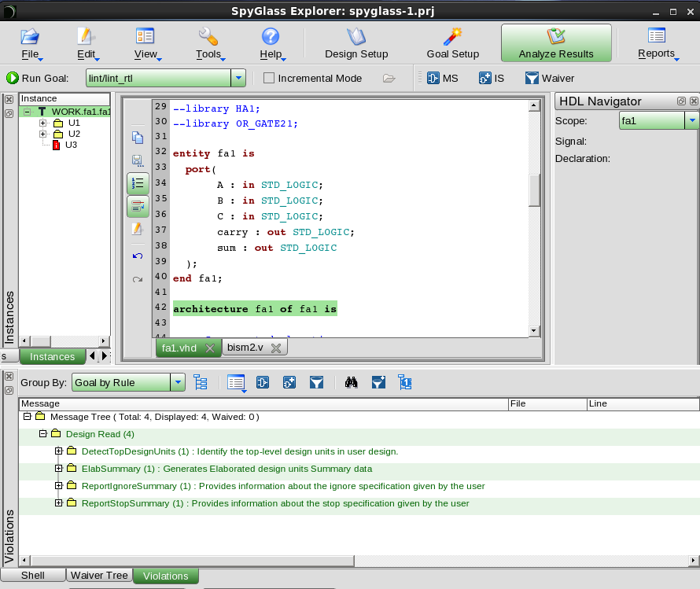The width and height of the screenshot is (700, 589).
Task: Toggle line numbers in the editor
Action: coord(138,183)
